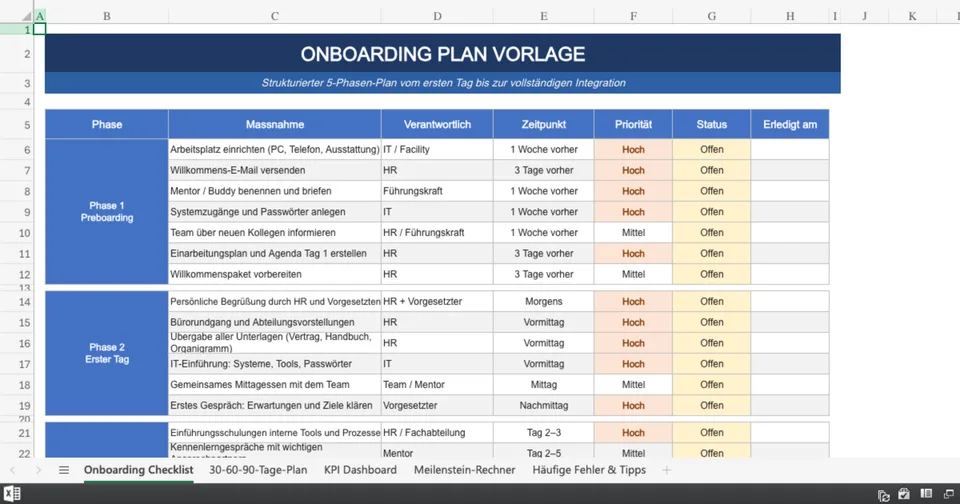Select column F header
The image size is (960, 504).
click(x=633, y=17)
